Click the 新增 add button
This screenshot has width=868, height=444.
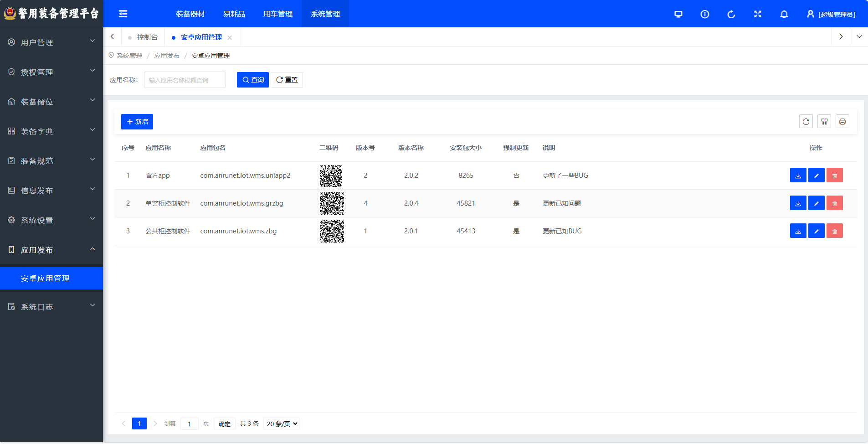(x=137, y=122)
